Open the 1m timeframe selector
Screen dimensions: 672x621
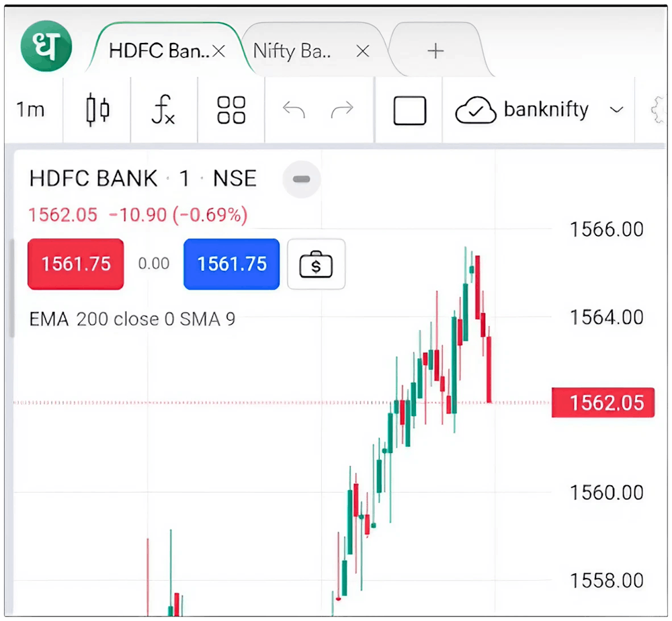point(30,110)
